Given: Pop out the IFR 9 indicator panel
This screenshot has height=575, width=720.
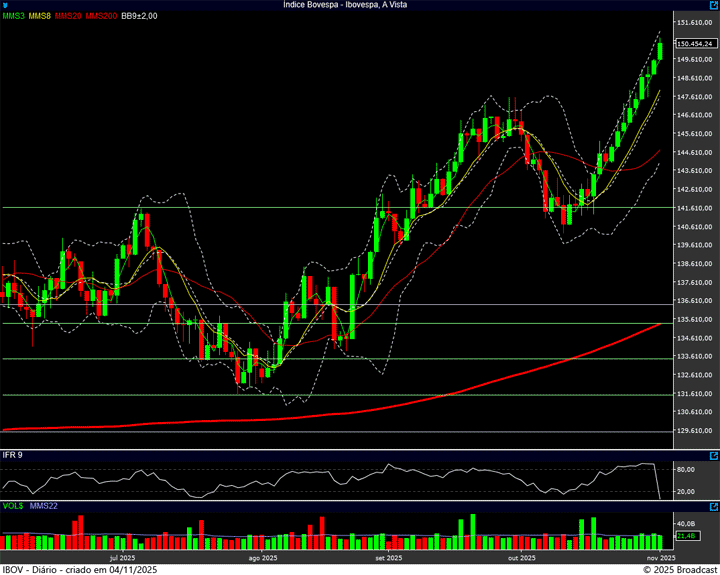Looking at the screenshot, I should tap(713, 455).
